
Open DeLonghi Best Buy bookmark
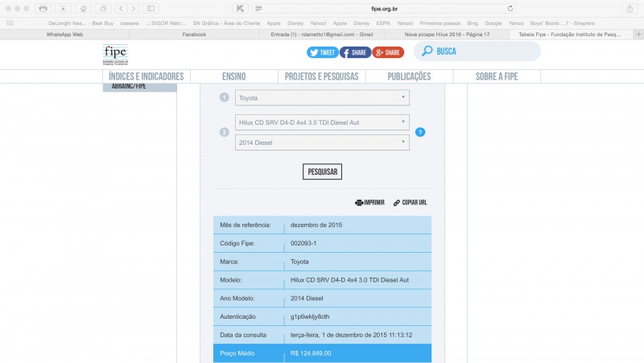(x=81, y=23)
